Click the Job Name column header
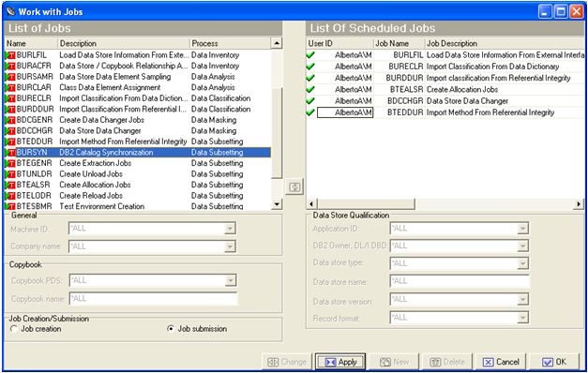 (400, 43)
